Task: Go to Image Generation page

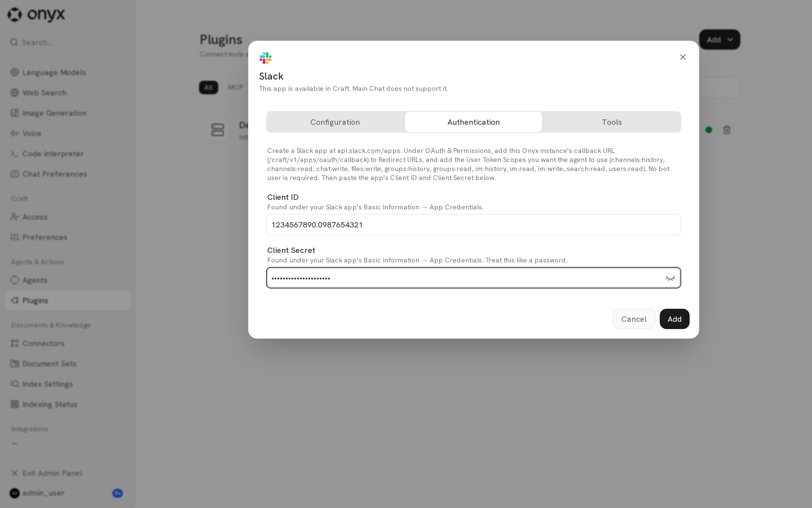Action: tap(67, 113)
